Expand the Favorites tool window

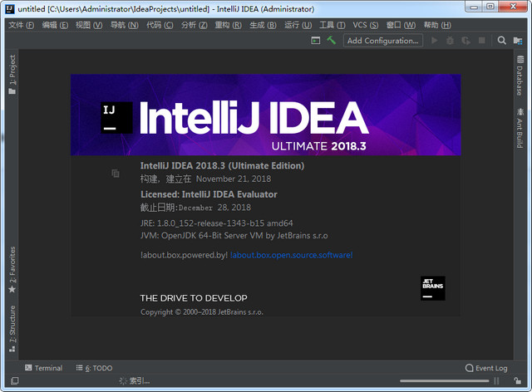(x=12, y=269)
